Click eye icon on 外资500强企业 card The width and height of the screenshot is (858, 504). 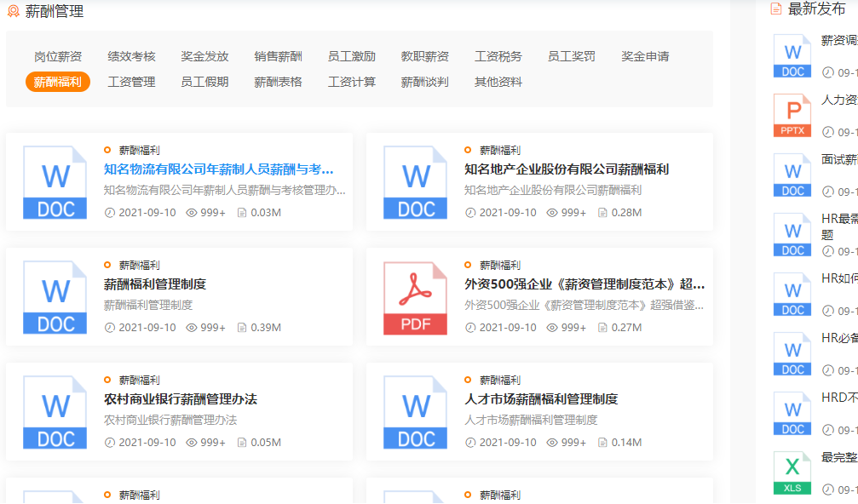point(552,328)
